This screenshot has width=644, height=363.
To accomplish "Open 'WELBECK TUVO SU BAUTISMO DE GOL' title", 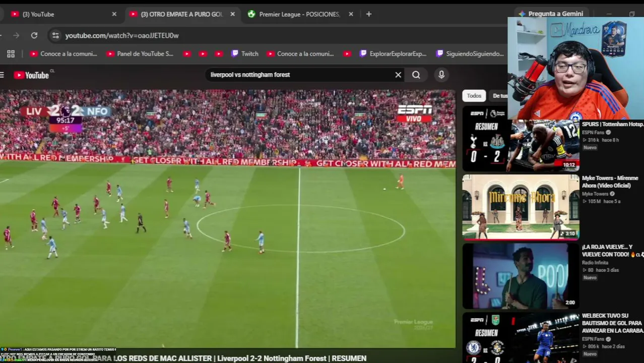I will 613,323.
